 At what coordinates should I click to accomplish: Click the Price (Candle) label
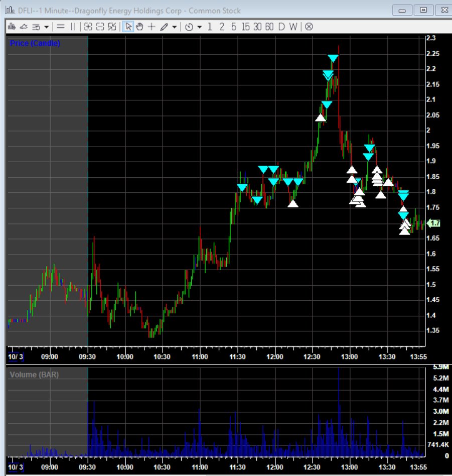pyautogui.click(x=35, y=43)
